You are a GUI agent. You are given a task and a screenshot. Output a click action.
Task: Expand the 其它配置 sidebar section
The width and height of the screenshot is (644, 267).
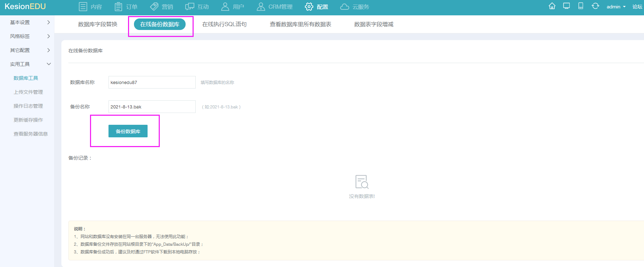30,50
